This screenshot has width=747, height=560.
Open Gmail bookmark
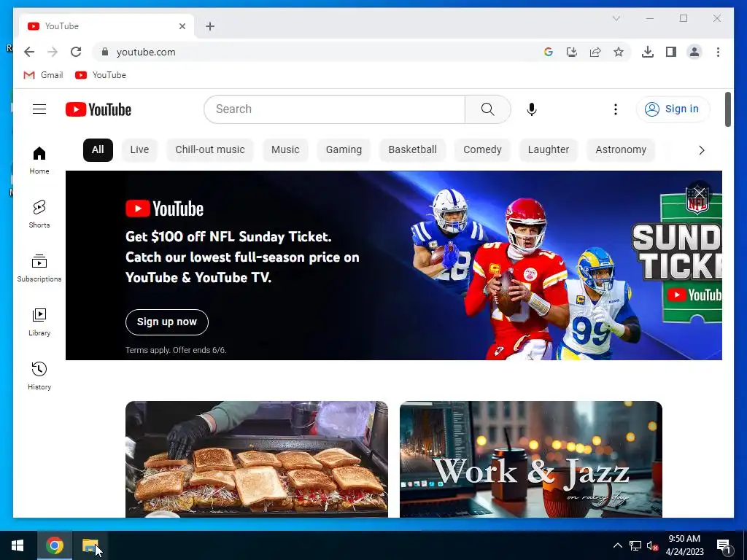(43, 75)
